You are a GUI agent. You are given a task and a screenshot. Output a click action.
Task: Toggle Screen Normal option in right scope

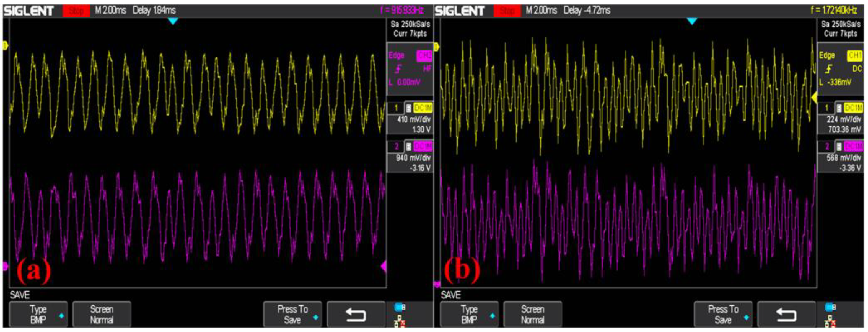(x=532, y=315)
